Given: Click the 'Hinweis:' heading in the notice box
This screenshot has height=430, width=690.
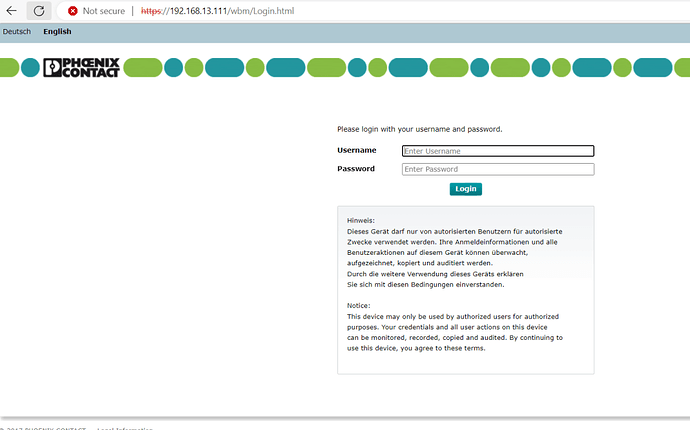Looking at the screenshot, I should pos(361,221).
